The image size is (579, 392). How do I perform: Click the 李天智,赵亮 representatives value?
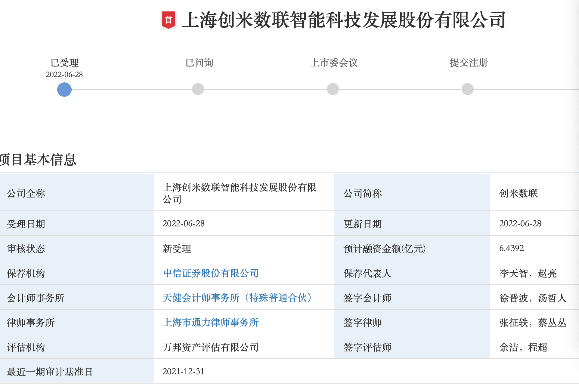click(x=528, y=273)
